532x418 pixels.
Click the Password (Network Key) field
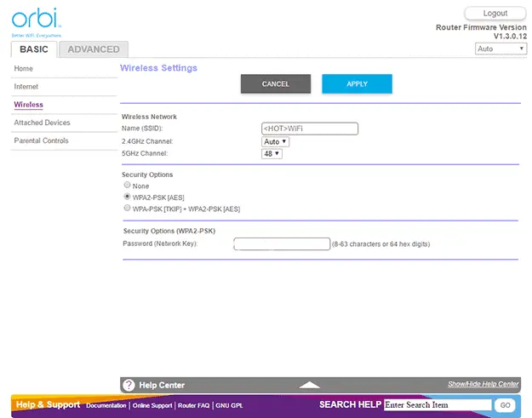click(282, 244)
